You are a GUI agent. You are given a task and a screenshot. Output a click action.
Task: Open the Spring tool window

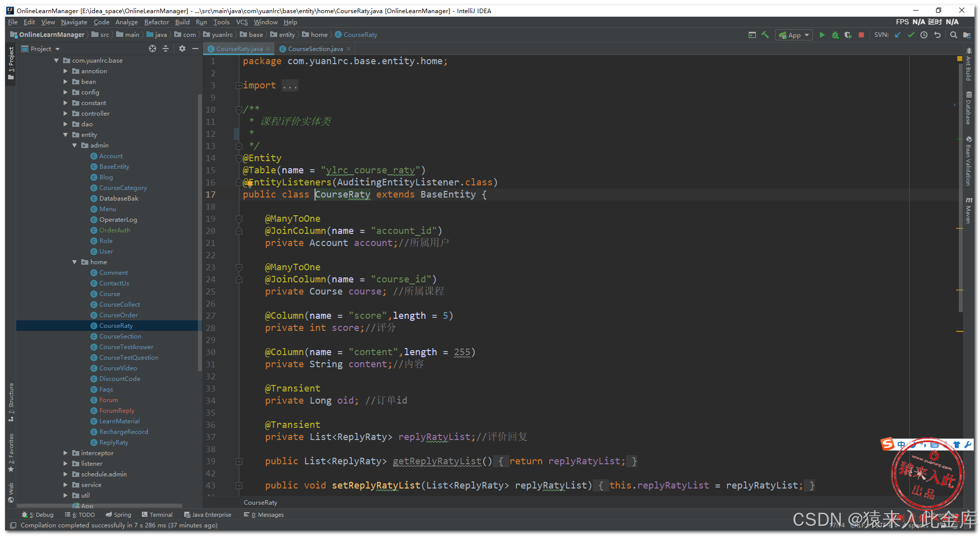[x=118, y=515]
